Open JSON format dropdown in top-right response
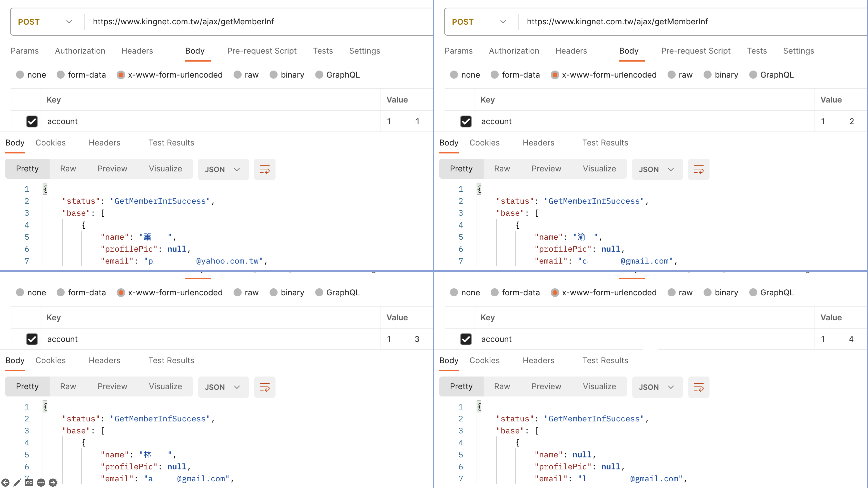 (x=657, y=169)
